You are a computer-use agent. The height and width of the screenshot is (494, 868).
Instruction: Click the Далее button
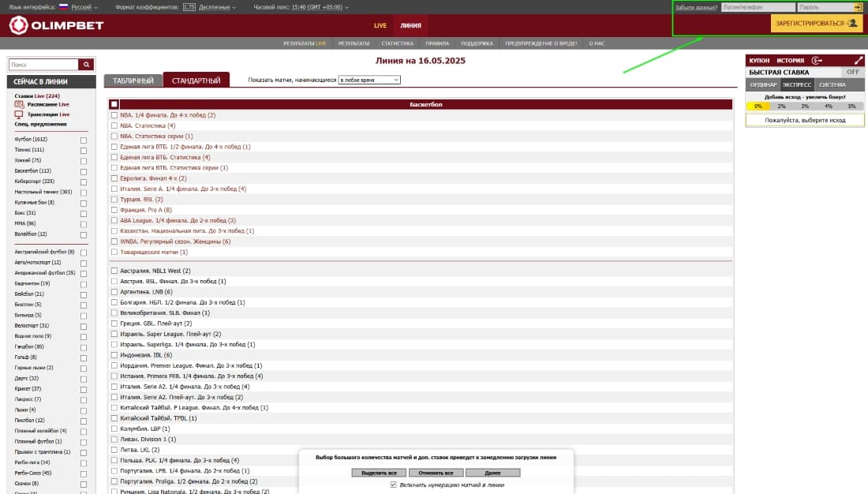[x=492, y=473]
